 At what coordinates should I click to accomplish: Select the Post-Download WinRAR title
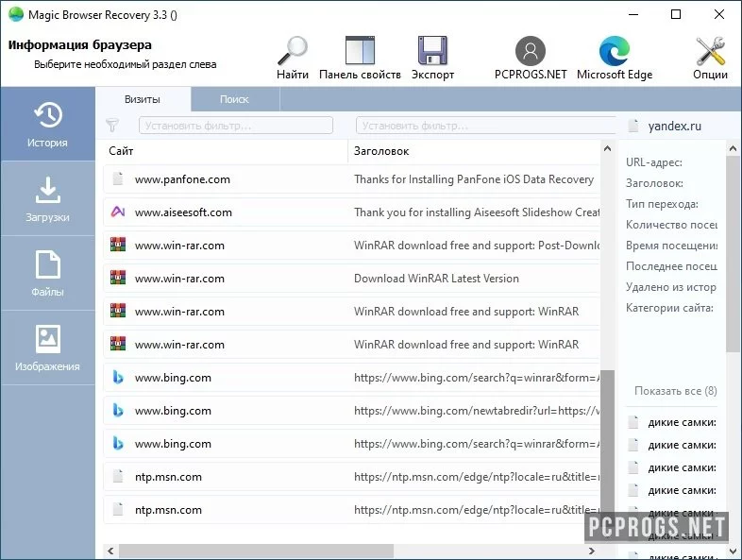(x=477, y=246)
